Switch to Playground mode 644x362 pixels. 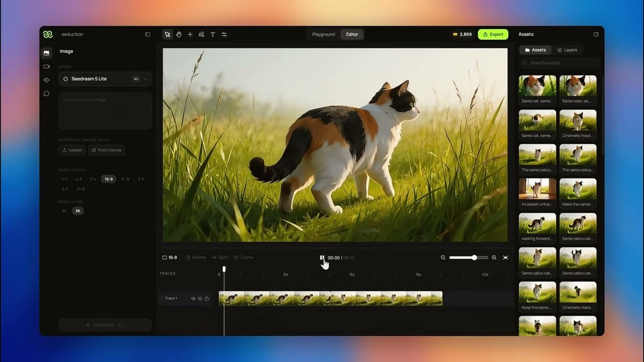point(324,34)
